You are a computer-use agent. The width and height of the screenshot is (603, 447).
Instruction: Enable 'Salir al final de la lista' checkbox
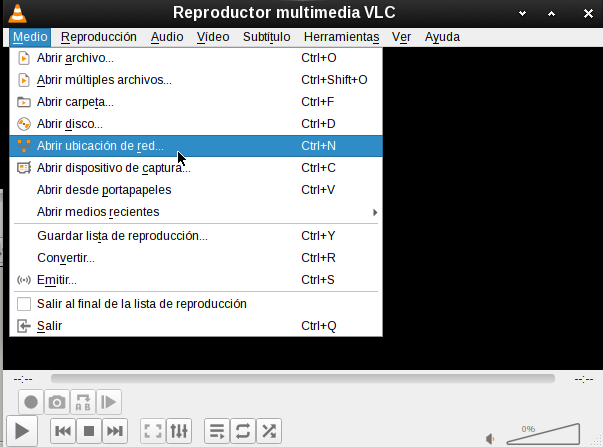click(25, 303)
